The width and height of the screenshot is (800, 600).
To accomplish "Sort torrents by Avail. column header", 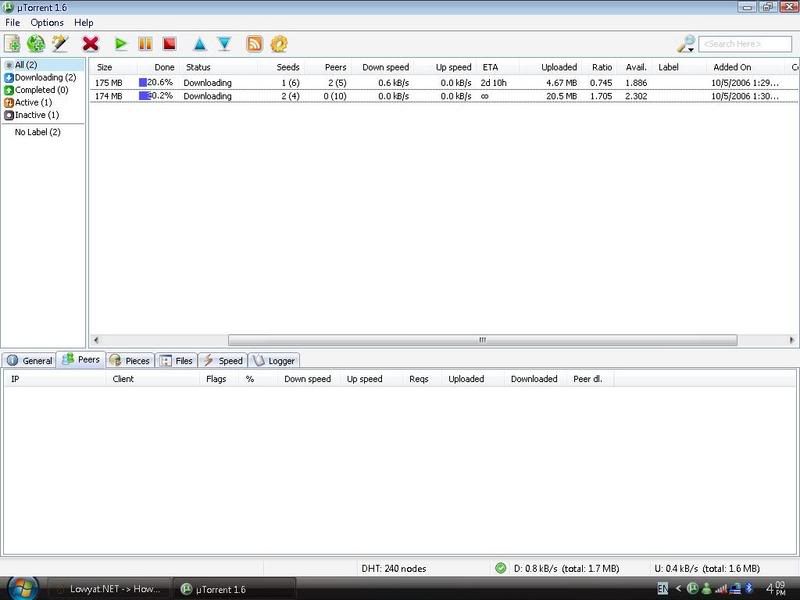I will [636, 67].
